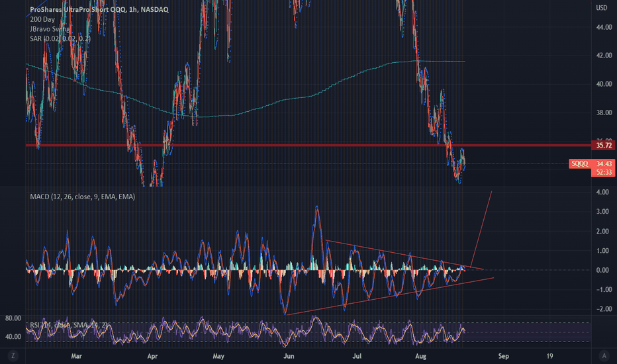
Task: Click the 1.00 MACD scale value
Action: 603,251
